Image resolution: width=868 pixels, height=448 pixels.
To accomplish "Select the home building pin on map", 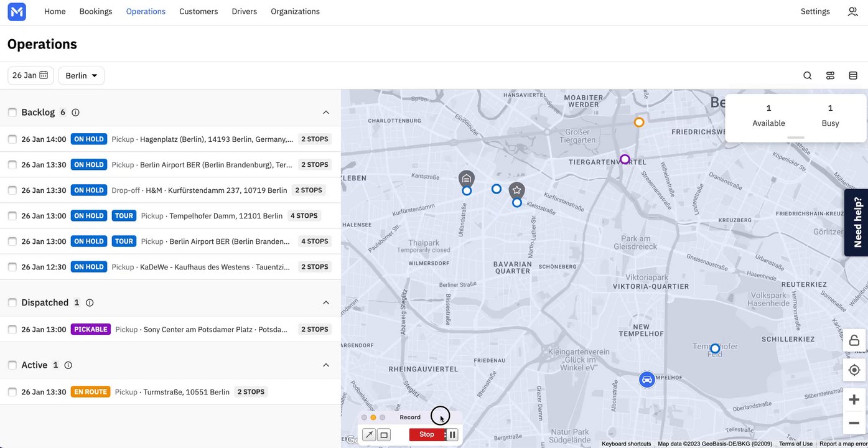I will 467,179.
